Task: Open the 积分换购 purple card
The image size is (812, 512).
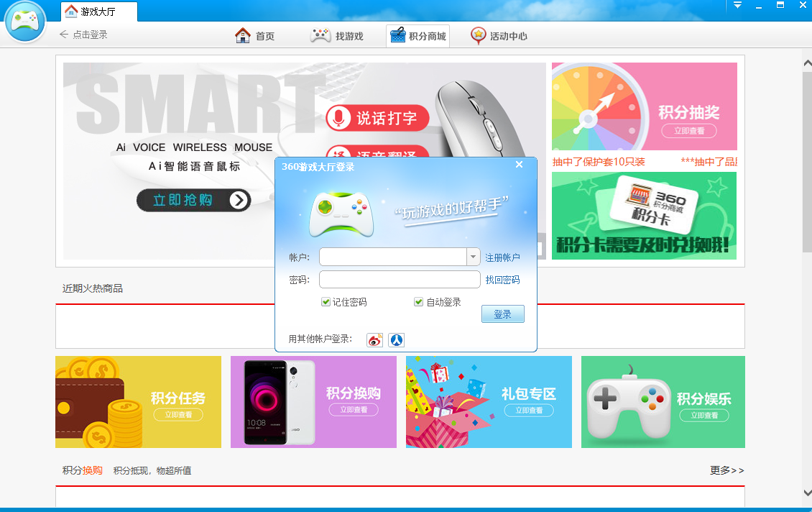Action: click(313, 402)
